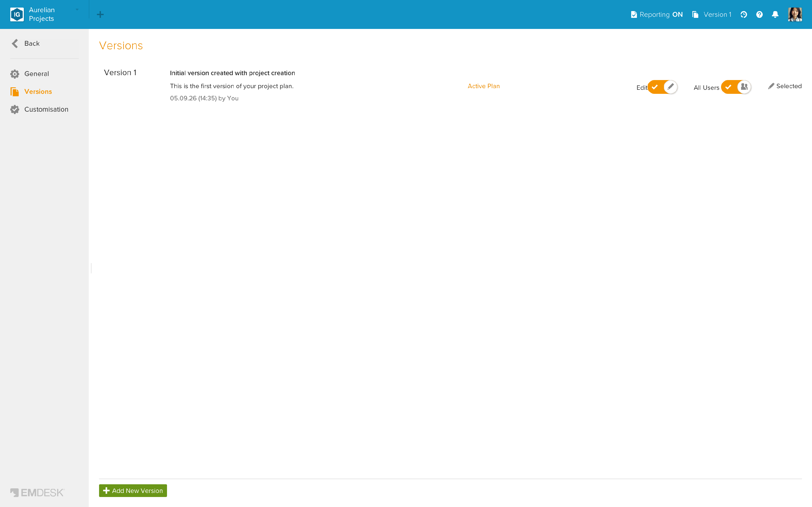Viewport: 812px width, 507px height.
Task: Click the Versions sidebar pages icon
Action: (15, 92)
